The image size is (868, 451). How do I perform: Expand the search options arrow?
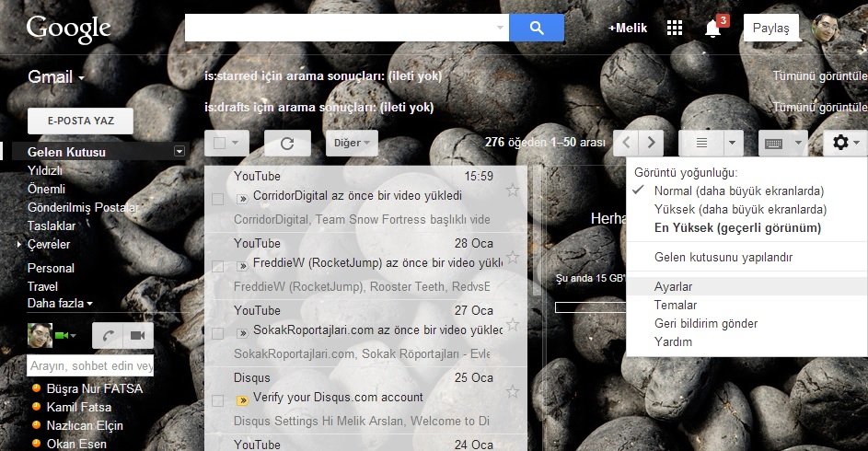tap(500, 28)
